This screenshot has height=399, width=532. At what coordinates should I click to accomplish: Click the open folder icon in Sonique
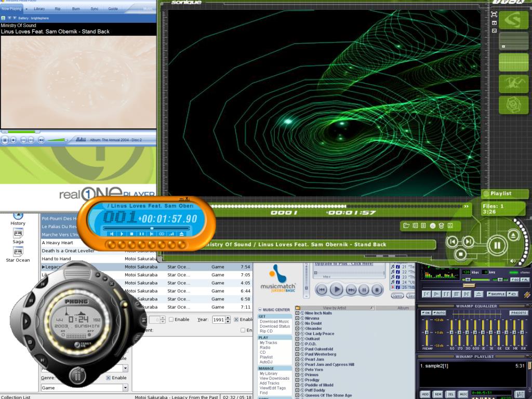click(406, 225)
